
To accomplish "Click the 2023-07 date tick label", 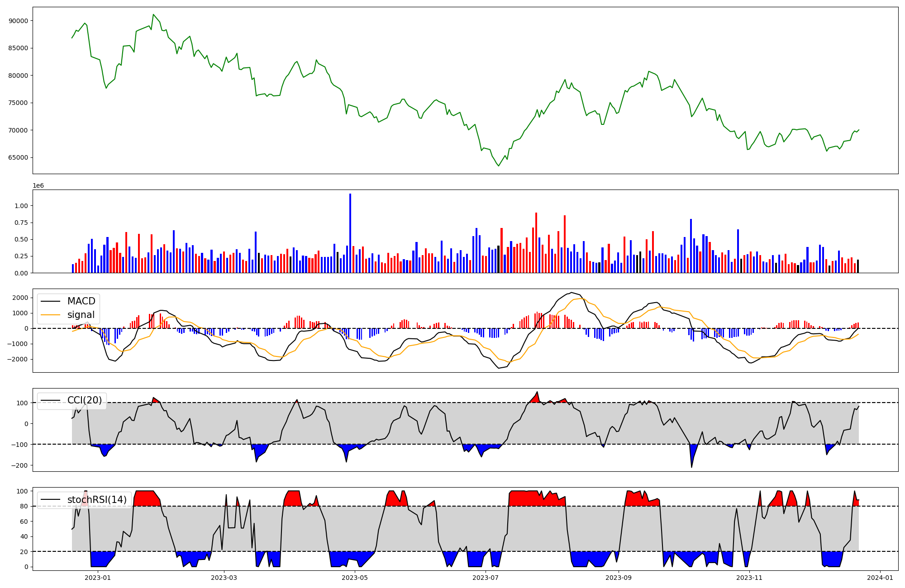I will [x=486, y=578].
